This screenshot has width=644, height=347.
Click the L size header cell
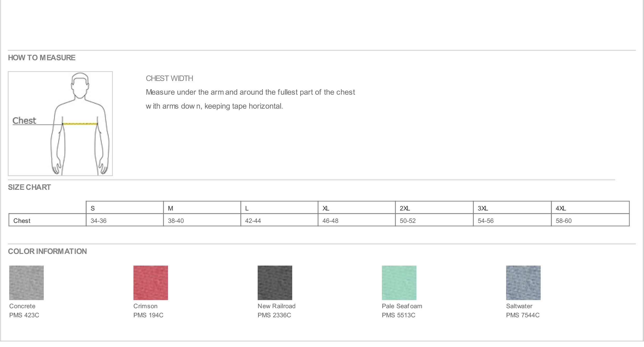coord(279,208)
